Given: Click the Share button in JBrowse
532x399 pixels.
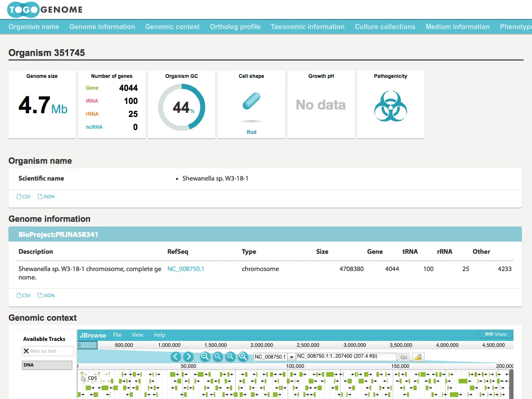Looking at the screenshot, I should tap(496, 334).
